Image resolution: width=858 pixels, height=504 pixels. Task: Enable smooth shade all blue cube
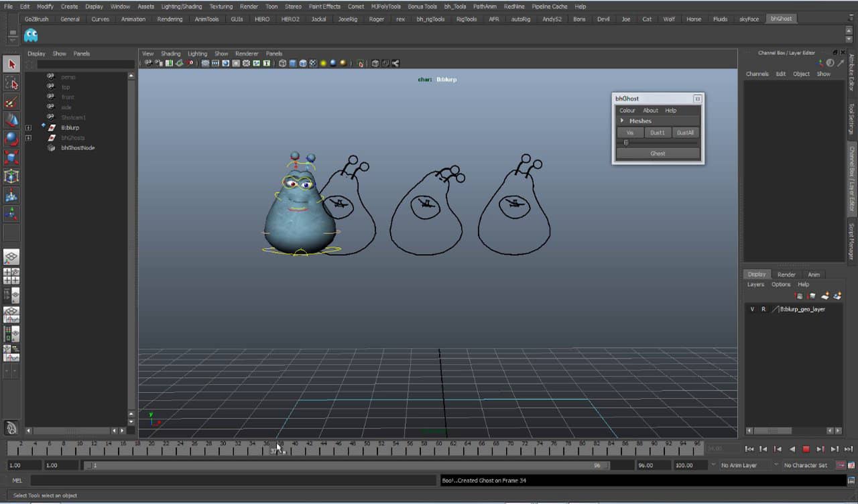(x=293, y=63)
